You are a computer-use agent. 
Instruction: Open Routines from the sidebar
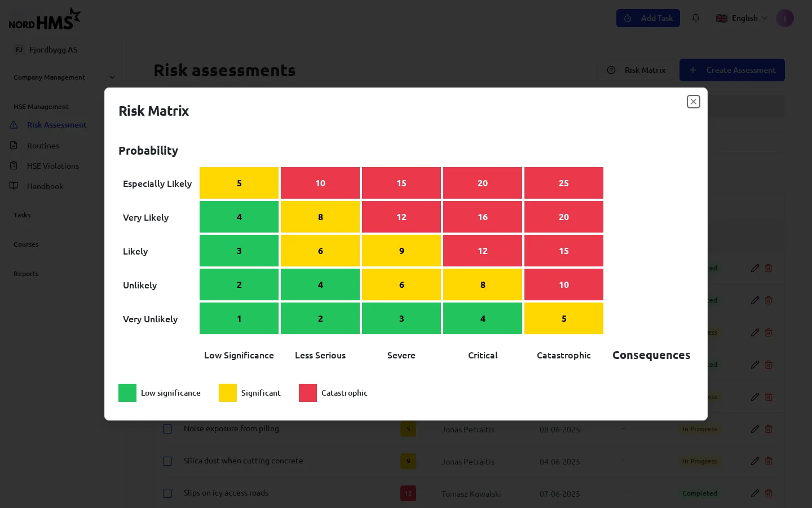coord(43,146)
